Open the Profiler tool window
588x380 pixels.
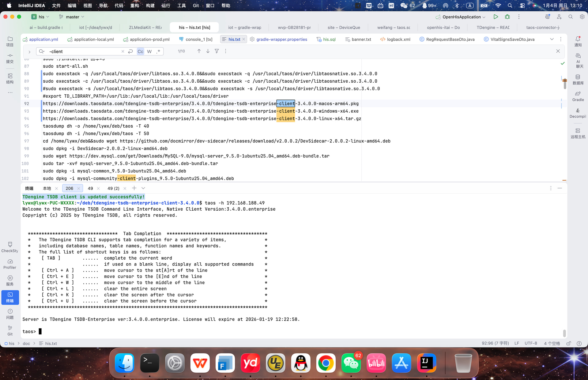click(x=10, y=264)
